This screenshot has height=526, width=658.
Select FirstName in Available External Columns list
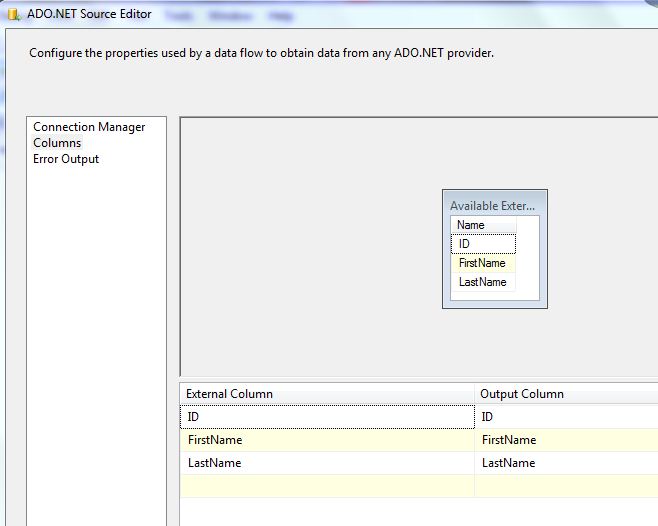[x=483, y=263]
